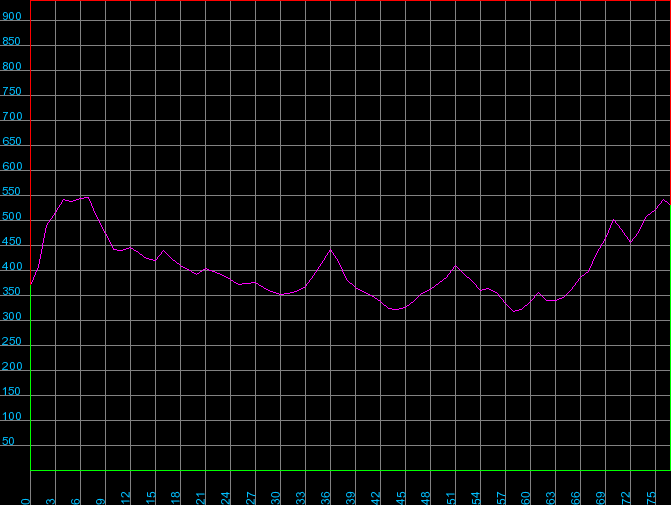Click the 54 x-axis label
Viewport: 671px width, 505px height.
[475, 498]
